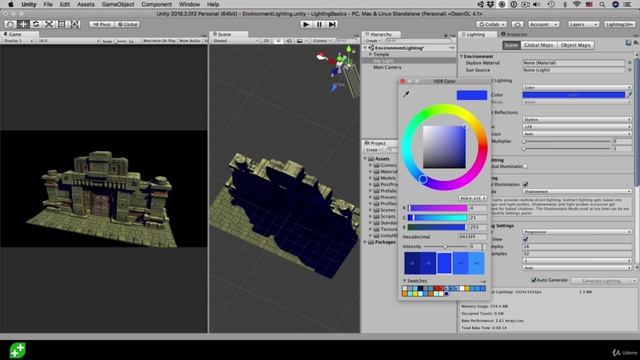Switch to the Inspector tab
This screenshot has width=640, height=360.
coord(514,35)
